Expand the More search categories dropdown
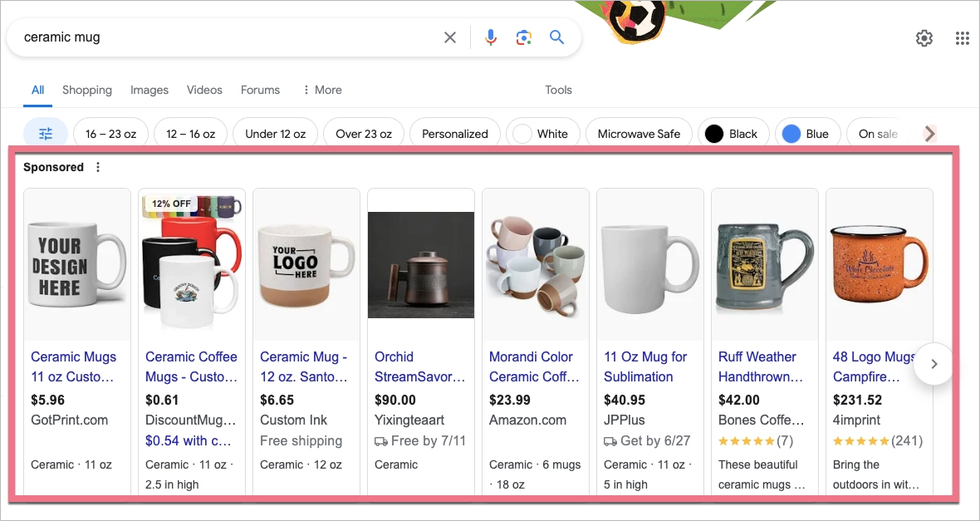Screen dimensions: 980x521 click(321, 90)
